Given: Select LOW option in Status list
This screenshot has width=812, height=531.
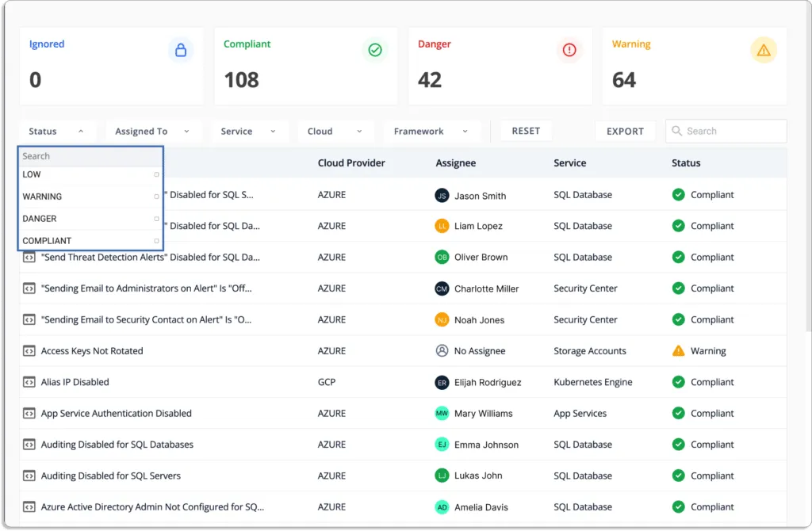Looking at the screenshot, I should click(90, 174).
